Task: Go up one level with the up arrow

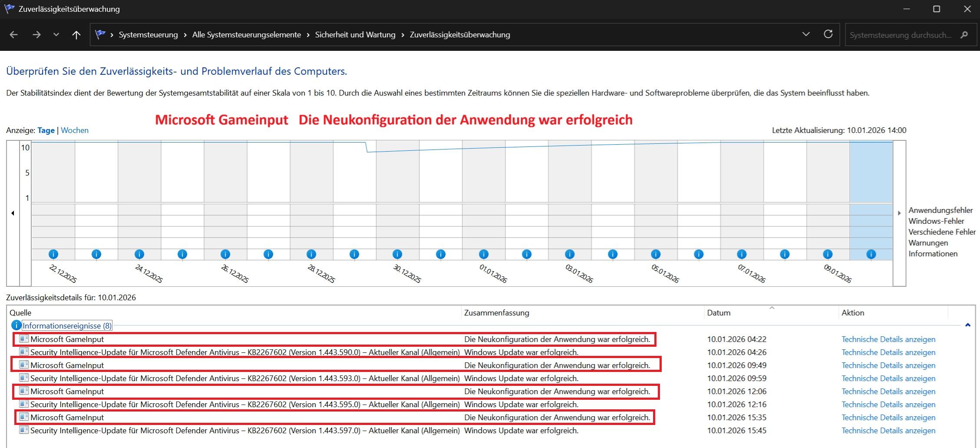Action: tap(76, 35)
